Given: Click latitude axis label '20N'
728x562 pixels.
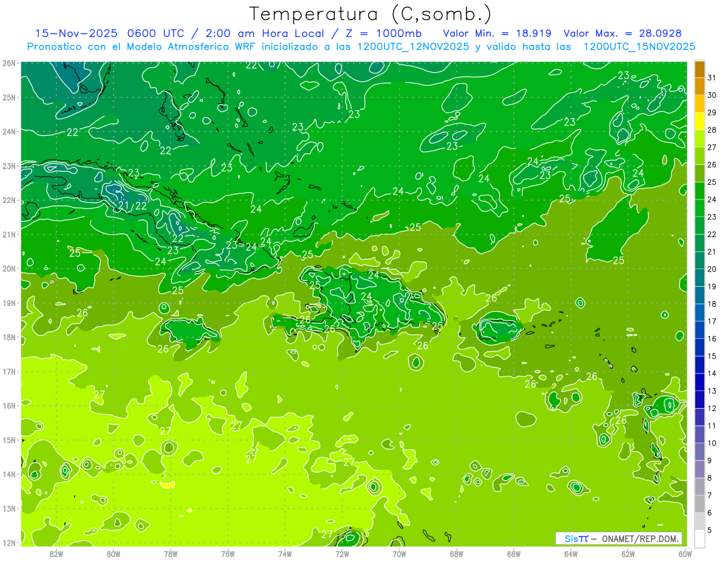Looking at the screenshot, I should 9,269.
